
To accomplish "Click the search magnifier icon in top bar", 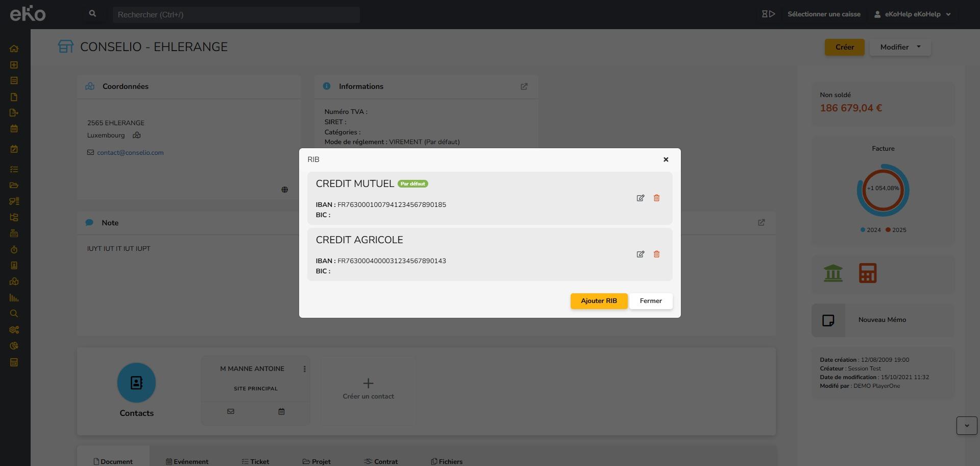I will coord(92,14).
